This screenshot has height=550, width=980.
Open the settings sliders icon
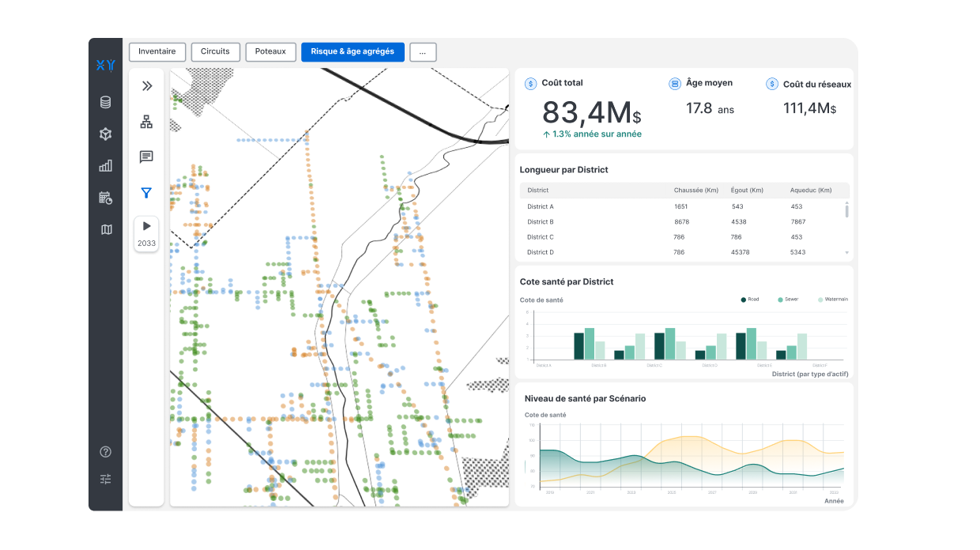pos(105,479)
